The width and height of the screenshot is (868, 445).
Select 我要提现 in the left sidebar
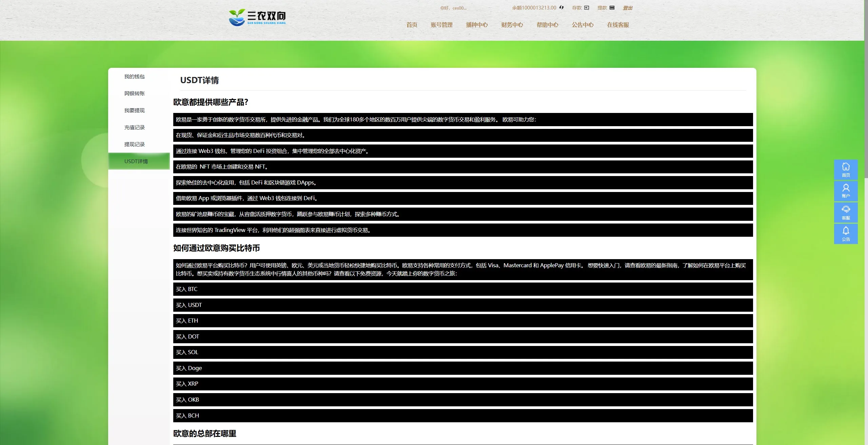click(x=139, y=111)
